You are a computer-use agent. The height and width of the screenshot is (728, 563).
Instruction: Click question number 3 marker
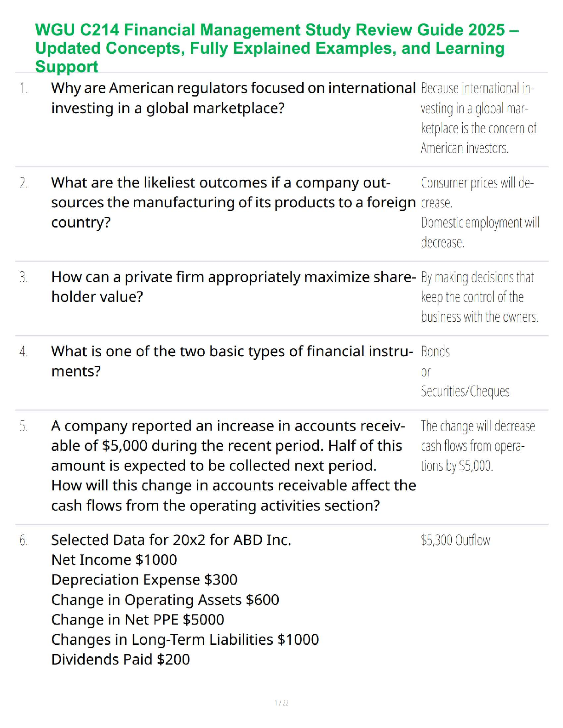pyautogui.click(x=23, y=277)
